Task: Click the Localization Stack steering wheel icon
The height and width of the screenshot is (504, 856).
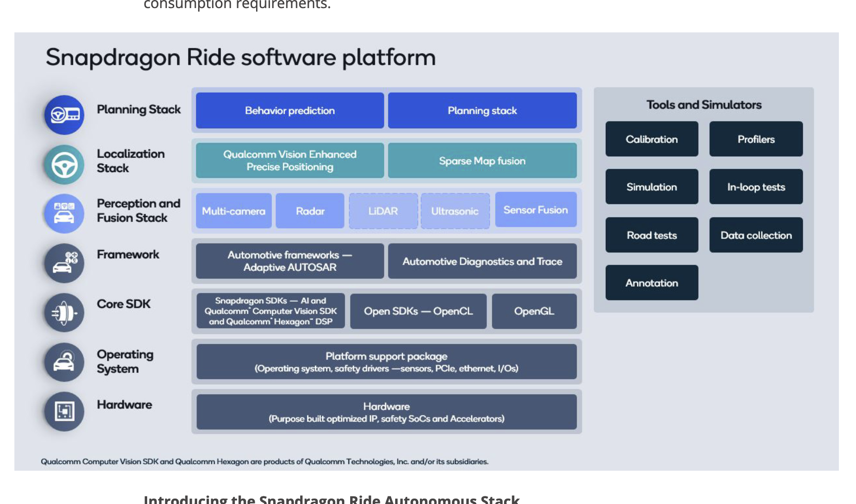Action: click(x=64, y=165)
